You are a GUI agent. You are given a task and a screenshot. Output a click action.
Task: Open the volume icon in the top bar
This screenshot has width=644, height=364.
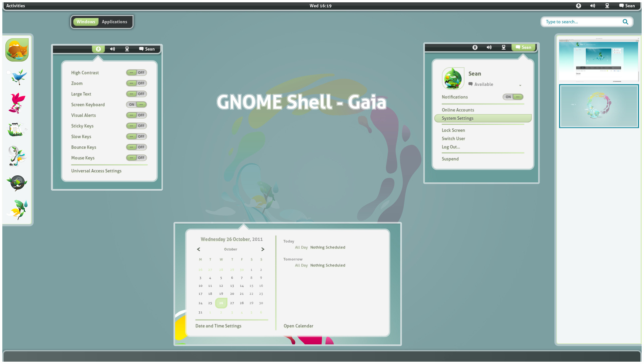[593, 6]
